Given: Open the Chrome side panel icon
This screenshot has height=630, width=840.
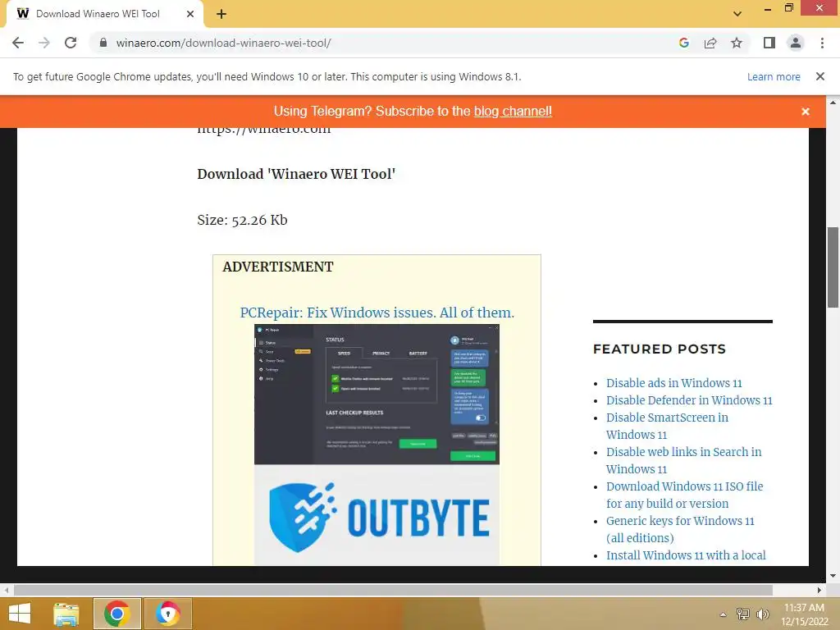Looking at the screenshot, I should 769,43.
